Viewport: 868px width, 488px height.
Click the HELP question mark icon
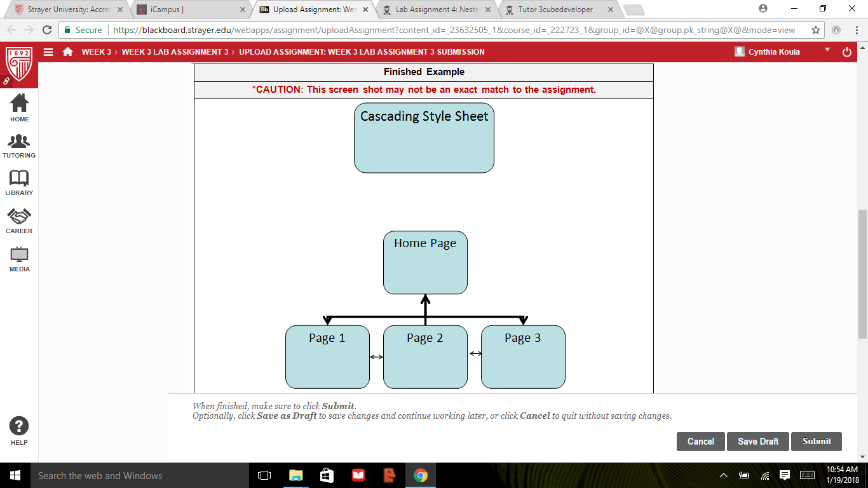(19, 426)
